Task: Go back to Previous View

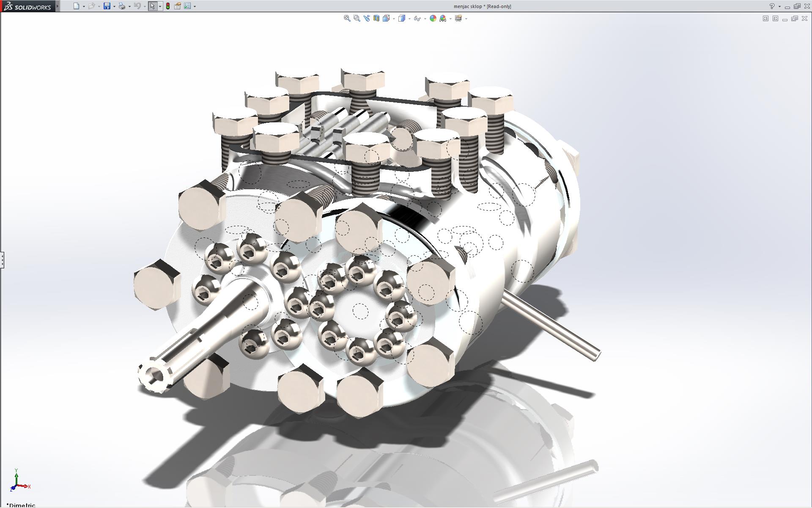Action: 366,18
